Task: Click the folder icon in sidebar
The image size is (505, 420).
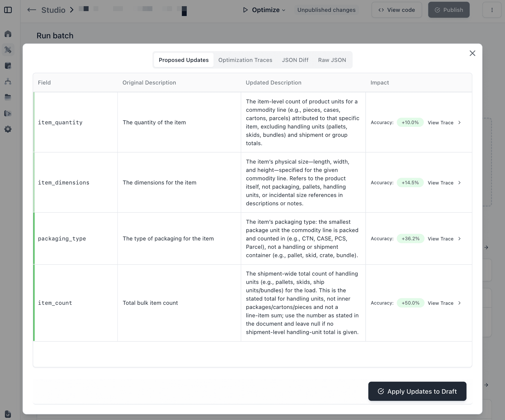Action: coord(8,97)
